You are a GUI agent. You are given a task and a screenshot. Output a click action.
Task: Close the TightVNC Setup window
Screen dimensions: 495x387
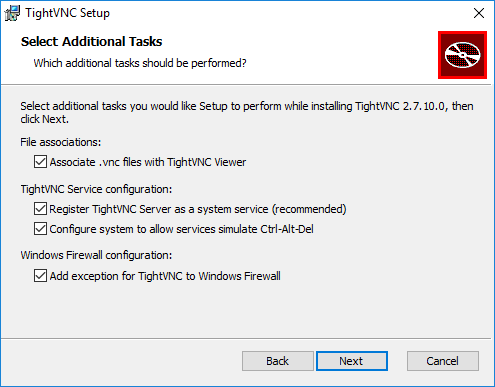[479, 13]
